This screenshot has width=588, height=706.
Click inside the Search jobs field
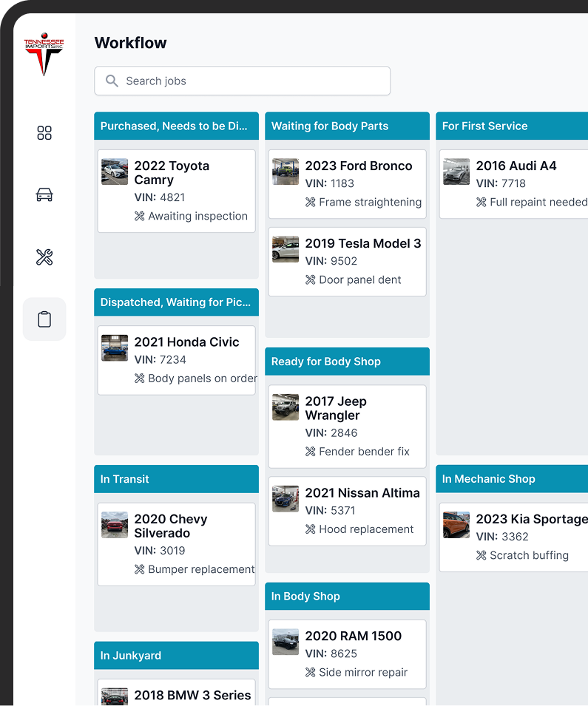click(243, 81)
